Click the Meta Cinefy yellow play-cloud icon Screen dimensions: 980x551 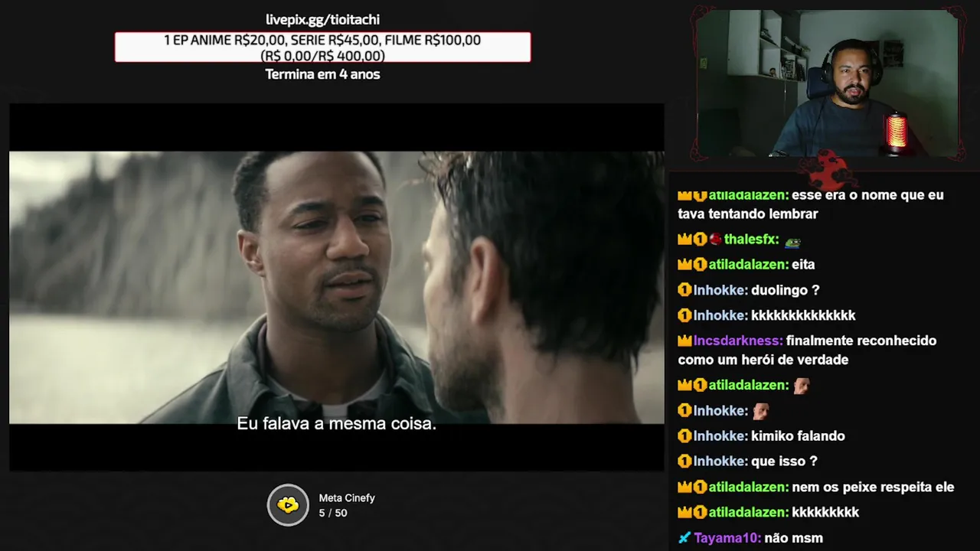pyautogui.click(x=288, y=505)
